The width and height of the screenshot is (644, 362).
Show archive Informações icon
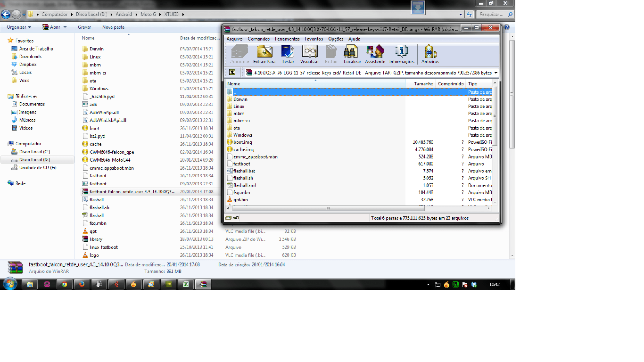click(402, 54)
